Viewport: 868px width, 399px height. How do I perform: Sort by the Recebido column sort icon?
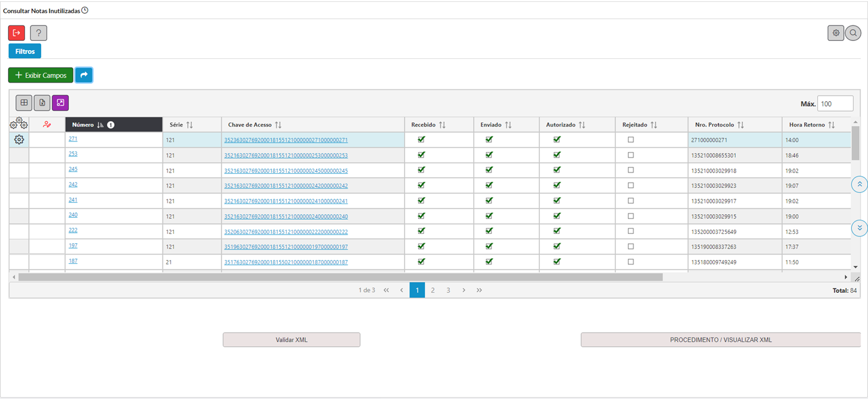442,125
